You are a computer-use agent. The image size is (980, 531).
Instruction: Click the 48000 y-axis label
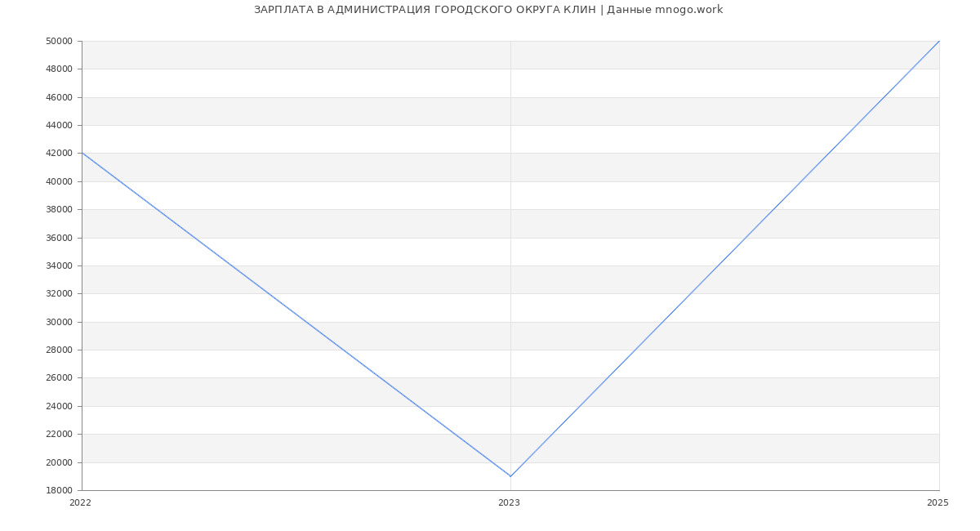point(60,69)
